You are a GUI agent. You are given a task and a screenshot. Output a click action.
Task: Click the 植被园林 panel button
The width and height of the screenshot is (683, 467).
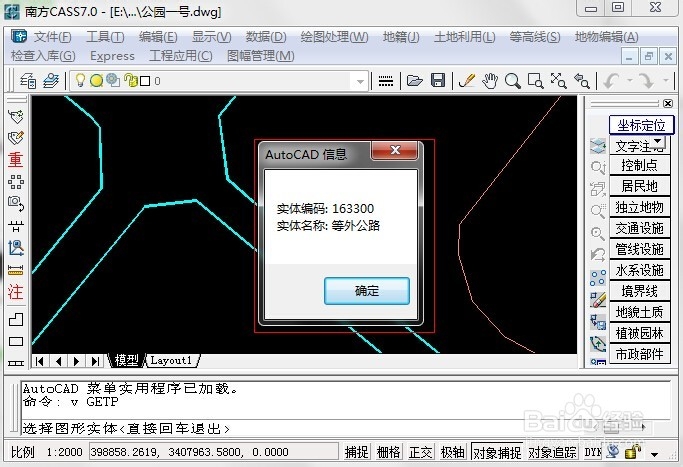click(x=639, y=333)
